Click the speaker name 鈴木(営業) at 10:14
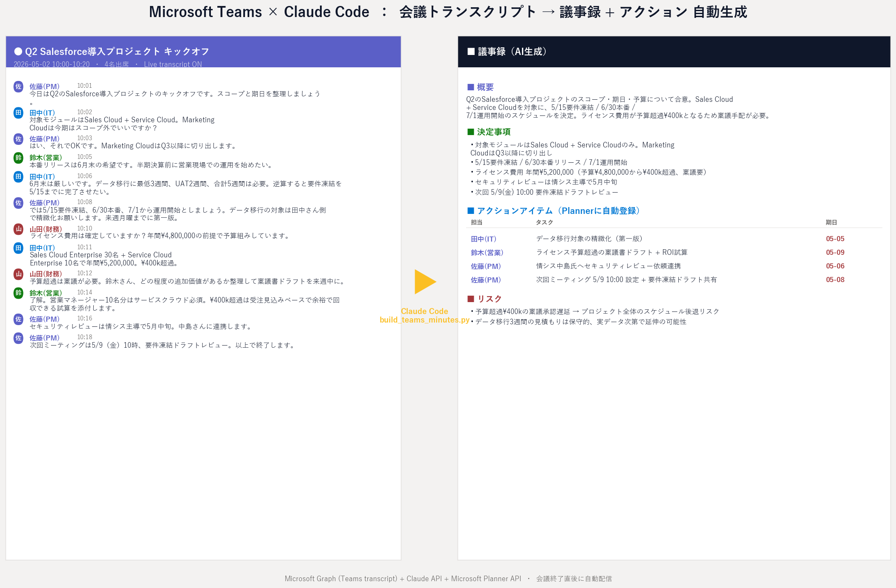The height and width of the screenshot is (588, 896). click(46, 293)
